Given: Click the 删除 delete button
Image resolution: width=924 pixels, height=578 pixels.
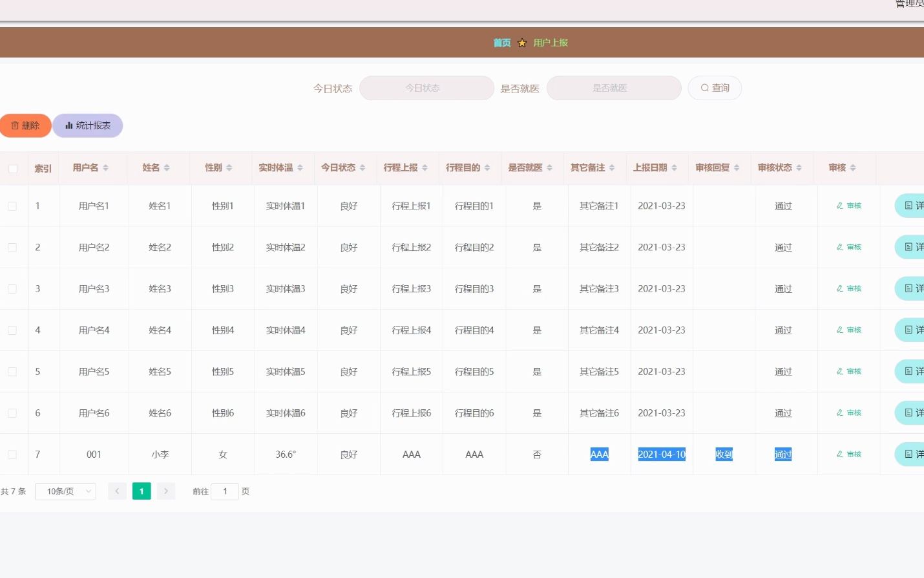Looking at the screenshot, I should (25, 125).
